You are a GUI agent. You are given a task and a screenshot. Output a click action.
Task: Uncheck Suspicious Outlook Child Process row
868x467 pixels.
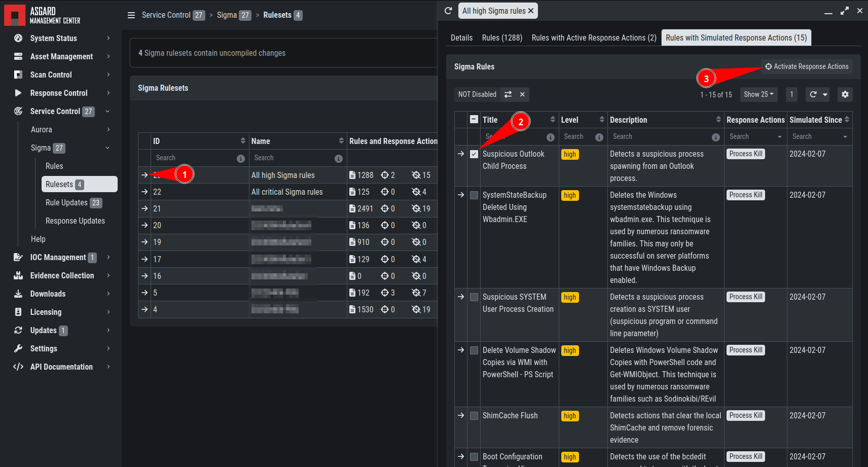(474, 154)
